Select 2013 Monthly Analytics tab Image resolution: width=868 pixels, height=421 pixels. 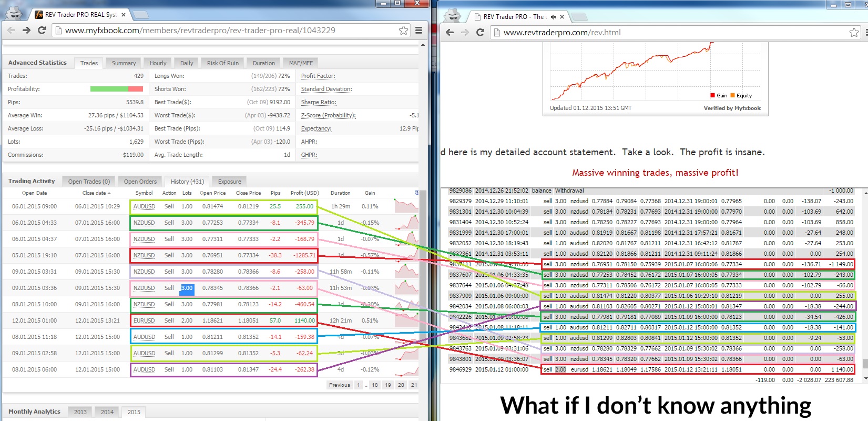(80, 412)
